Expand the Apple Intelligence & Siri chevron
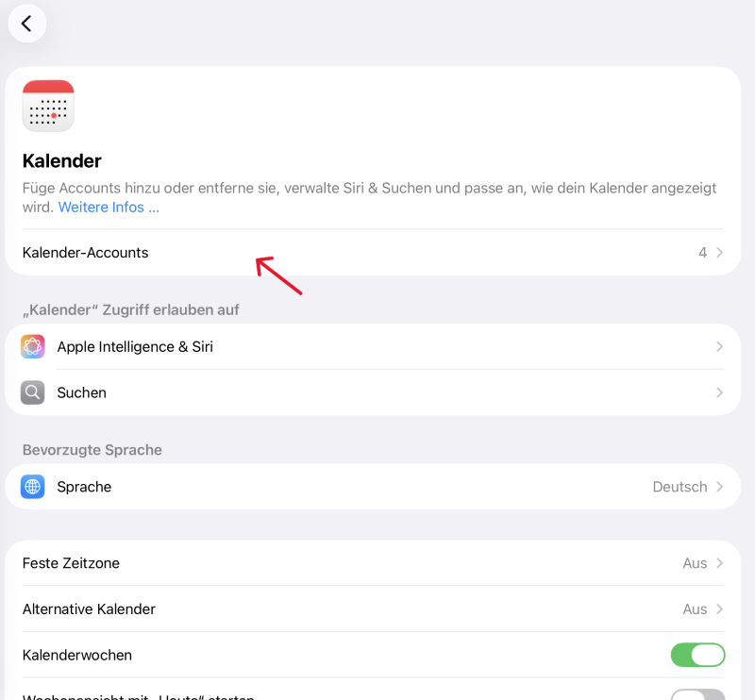Viewport: 755px width, 700px height. click(719, 346)
